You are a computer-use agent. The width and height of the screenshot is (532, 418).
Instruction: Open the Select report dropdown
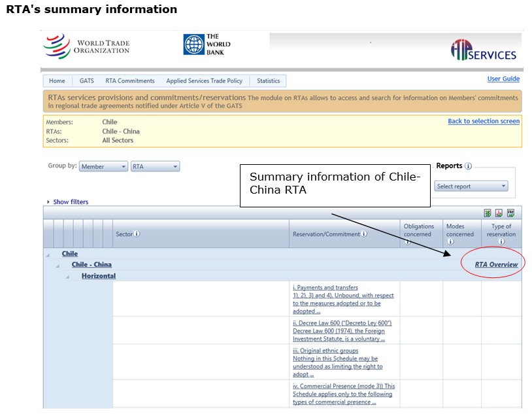[x=471, y=186]
